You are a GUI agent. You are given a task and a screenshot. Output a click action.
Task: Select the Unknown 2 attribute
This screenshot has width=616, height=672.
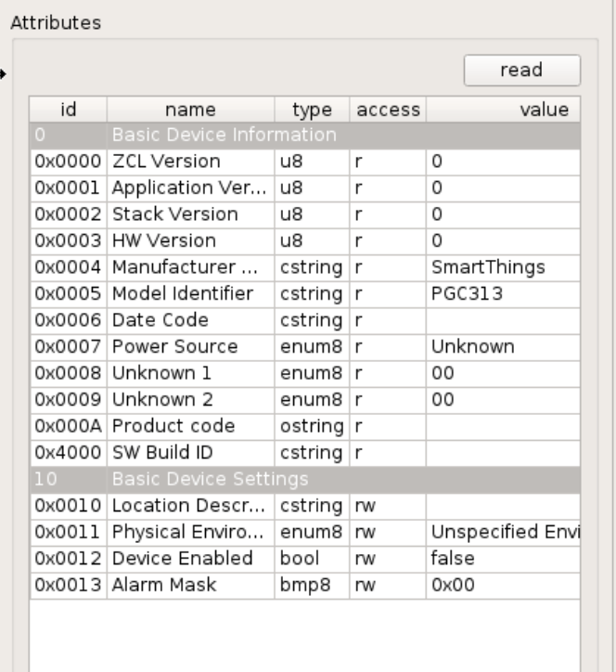[190, 400]
